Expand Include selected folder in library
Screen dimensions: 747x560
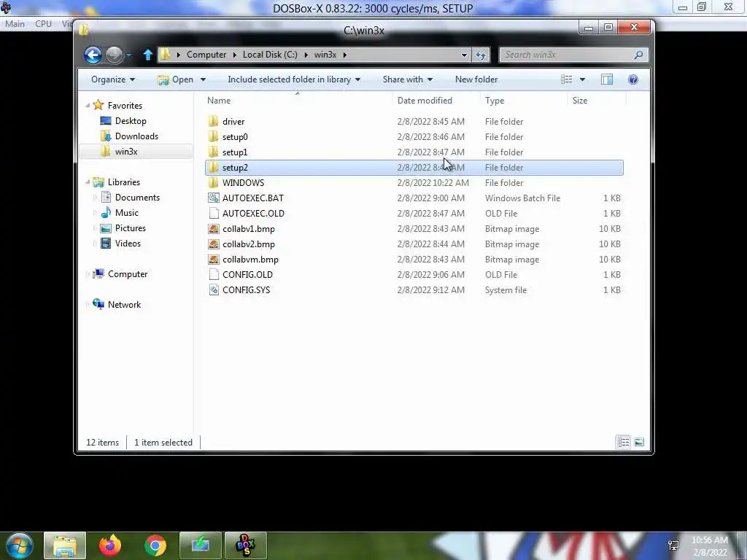tap(294, 79)
